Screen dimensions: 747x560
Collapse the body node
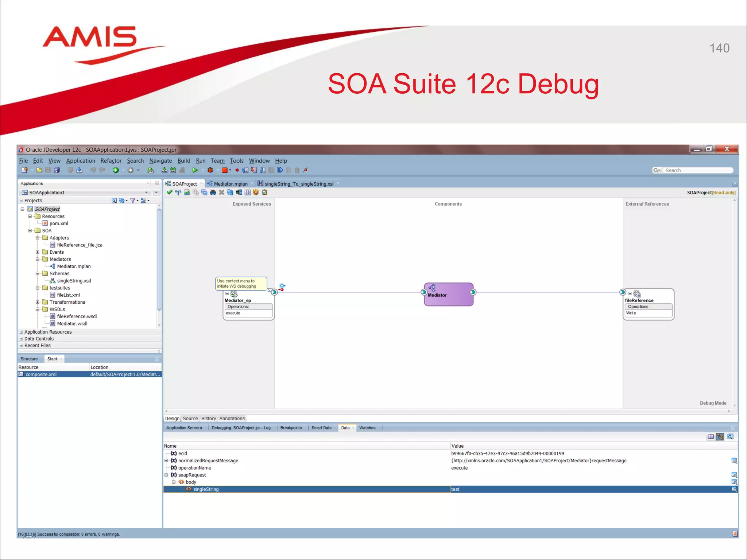click(174, 482)
